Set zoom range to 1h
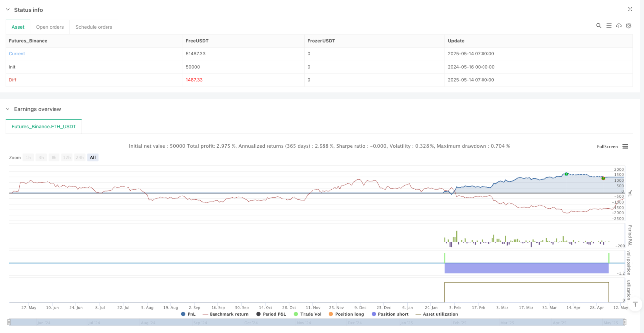Image resolution: width=644 pixels, height=333 pixels. 29,157
